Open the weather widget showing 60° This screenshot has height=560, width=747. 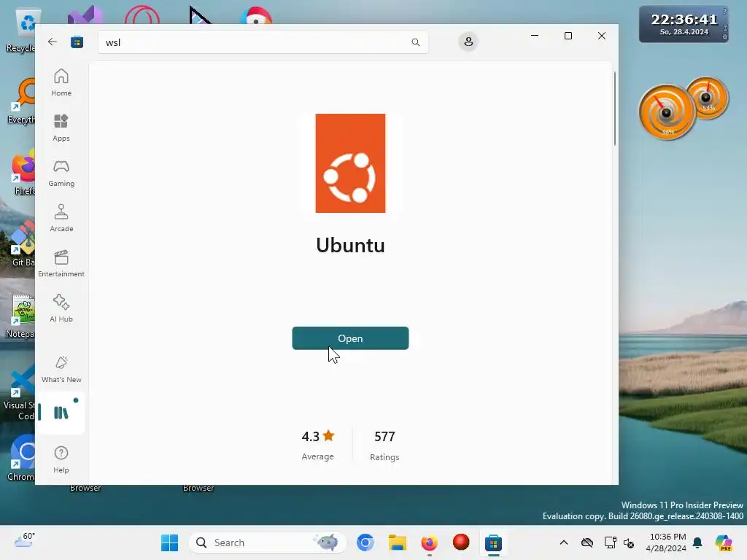pyautogui.click(x=24, y=540)
